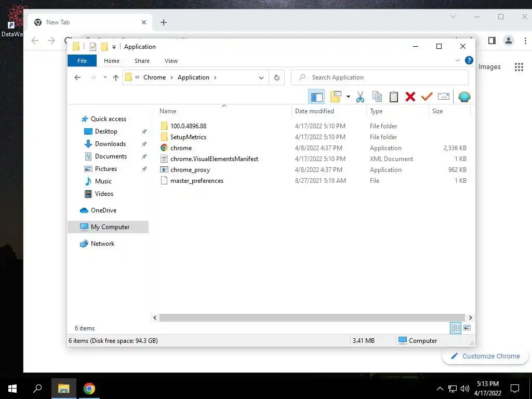This screenshot has width=532, height=399.
Task: Click the new folder toolbar icon
Action: [x=336, y=97]
